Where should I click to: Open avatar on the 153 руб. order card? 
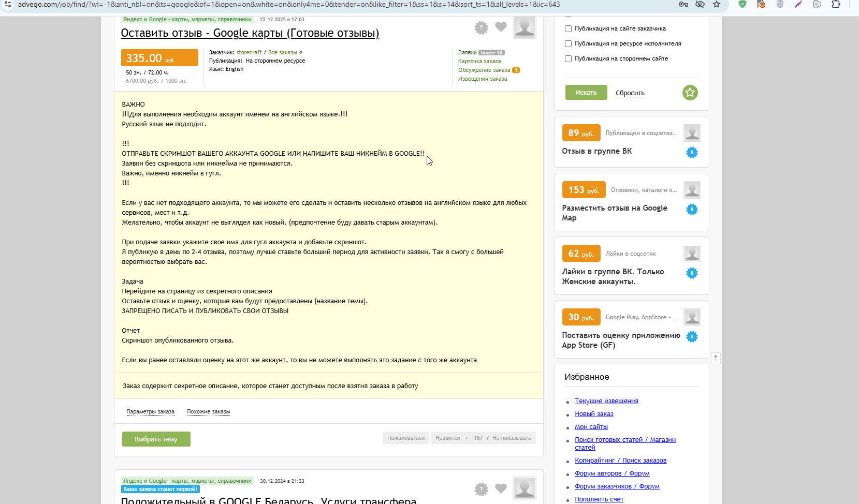(x=692, y=190)
